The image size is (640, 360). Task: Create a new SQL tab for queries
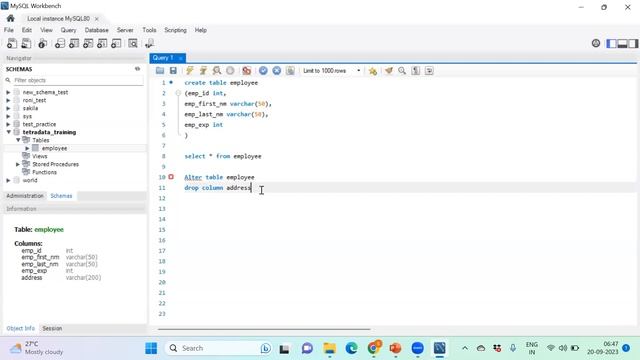pyautogui.click(x=12, y=43)
